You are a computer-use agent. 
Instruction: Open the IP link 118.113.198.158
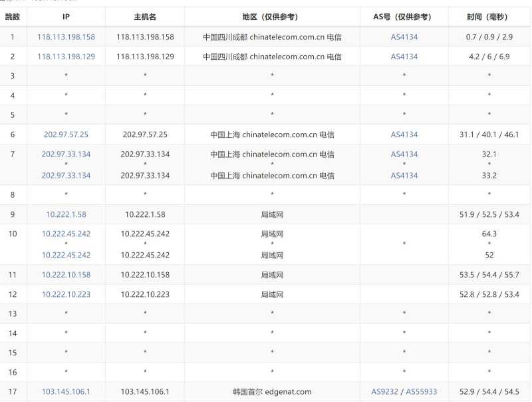coord(65,37)
